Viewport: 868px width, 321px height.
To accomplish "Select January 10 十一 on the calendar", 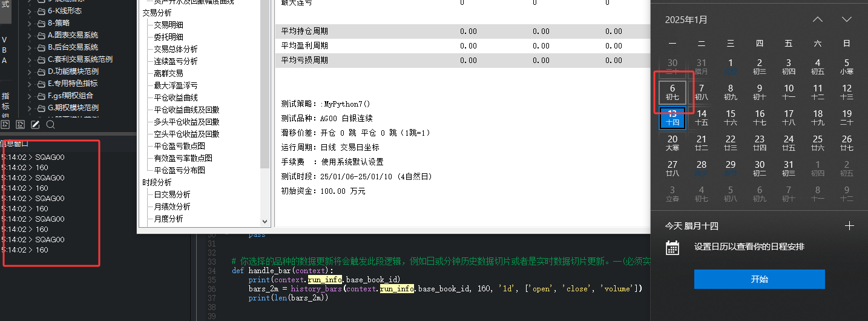I will tap(789, 92).
